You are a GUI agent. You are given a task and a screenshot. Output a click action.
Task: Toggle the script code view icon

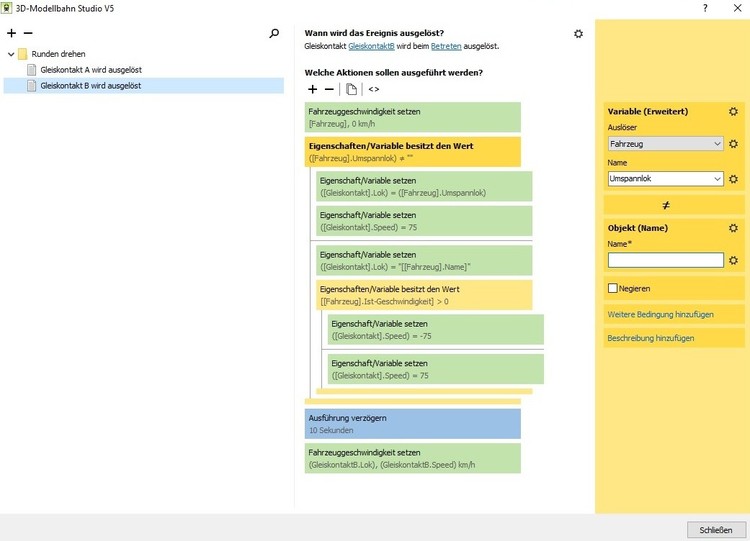(x=374, y=89)
